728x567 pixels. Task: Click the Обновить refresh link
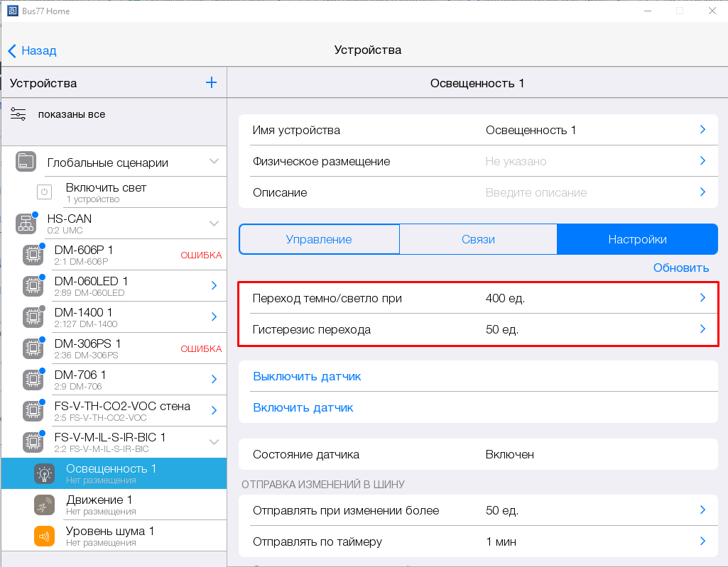(x=680, y=268)
